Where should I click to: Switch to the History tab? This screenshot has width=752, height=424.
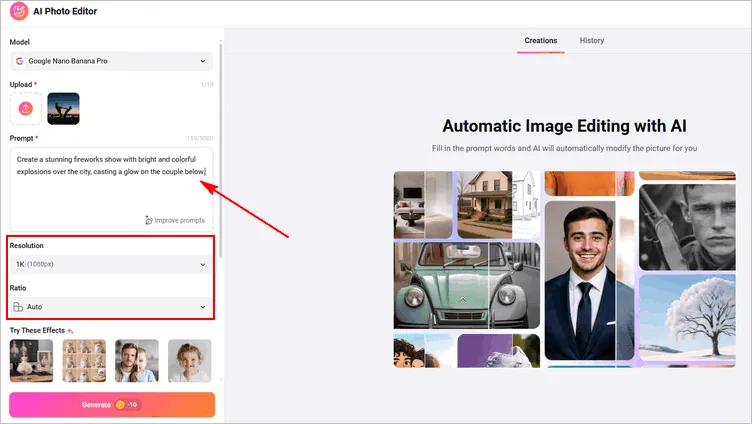pyautogui.click(x=592, y=41)
